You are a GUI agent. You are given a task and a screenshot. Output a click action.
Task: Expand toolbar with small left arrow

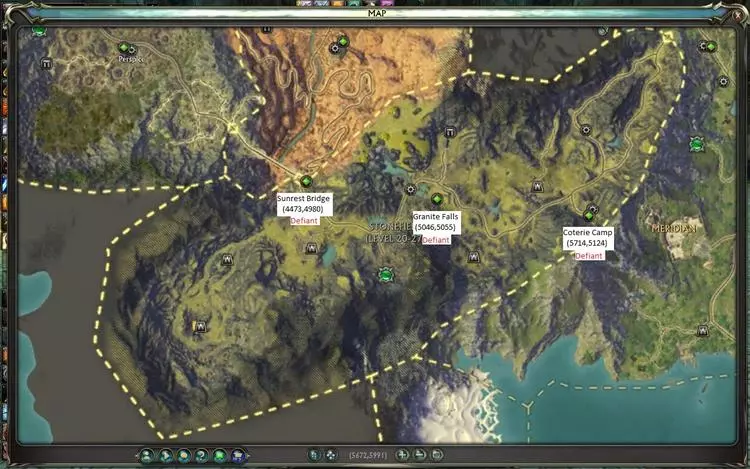[x=137, y=456]
